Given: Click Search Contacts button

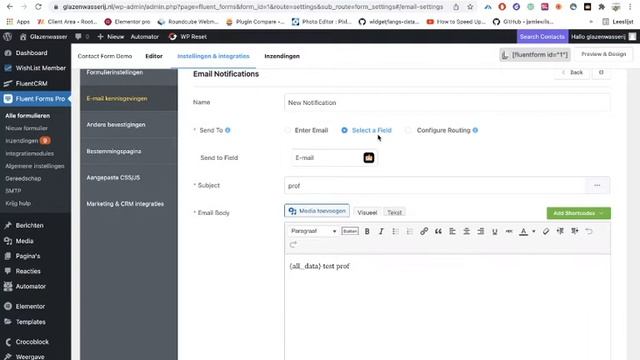Looking at the screenshot, I should 542,36.
